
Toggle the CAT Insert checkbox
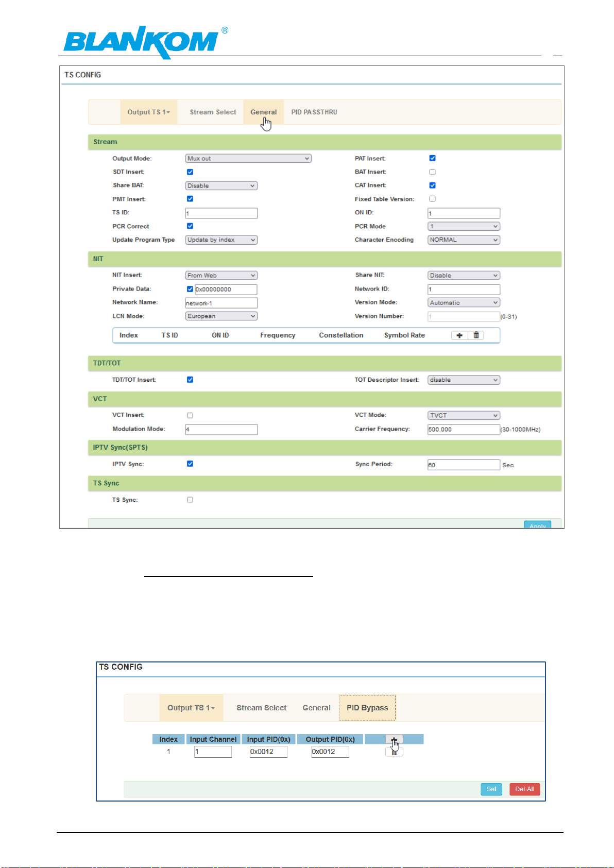[433, 185]
